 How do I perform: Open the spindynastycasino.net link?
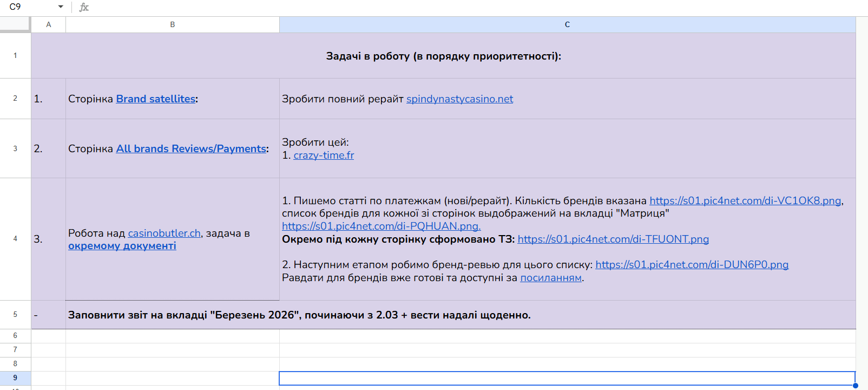(460, 99)
